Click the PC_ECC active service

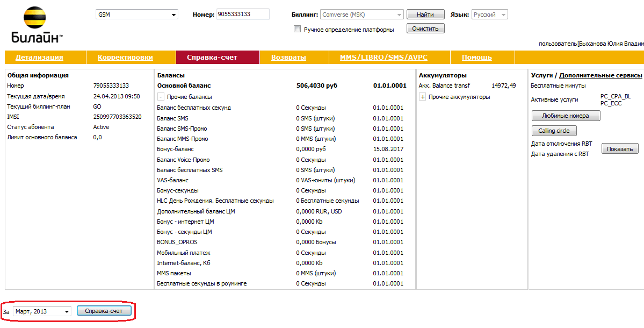pos(611,103)
